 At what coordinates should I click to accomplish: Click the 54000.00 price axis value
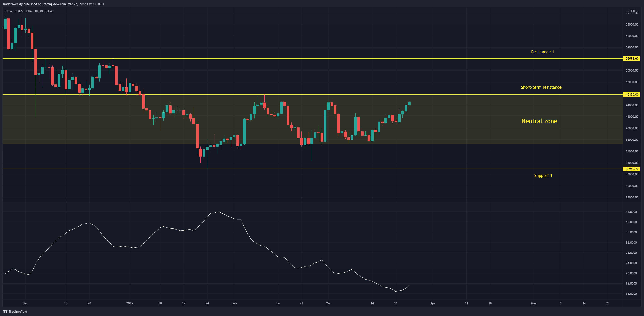[632, 48]
